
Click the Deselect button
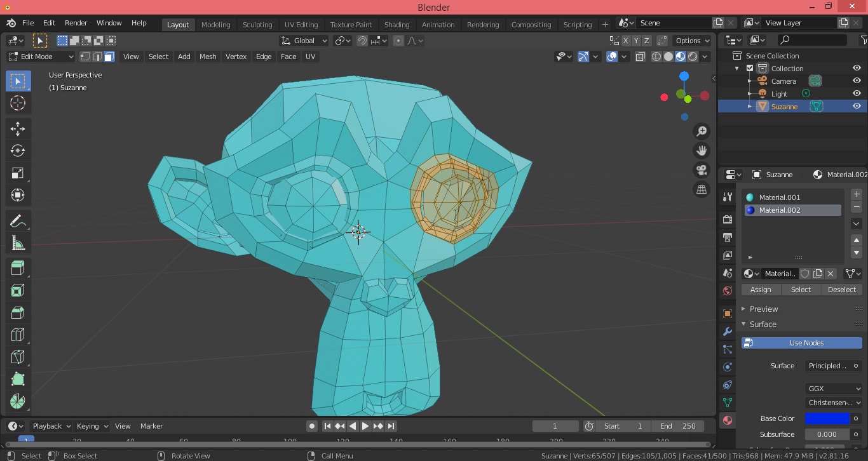(x=842, y=290)
